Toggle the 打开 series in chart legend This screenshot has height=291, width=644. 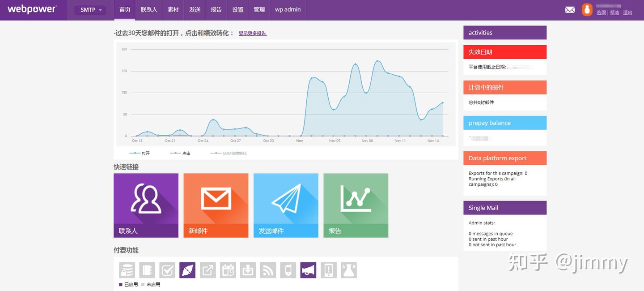point(140,153)
